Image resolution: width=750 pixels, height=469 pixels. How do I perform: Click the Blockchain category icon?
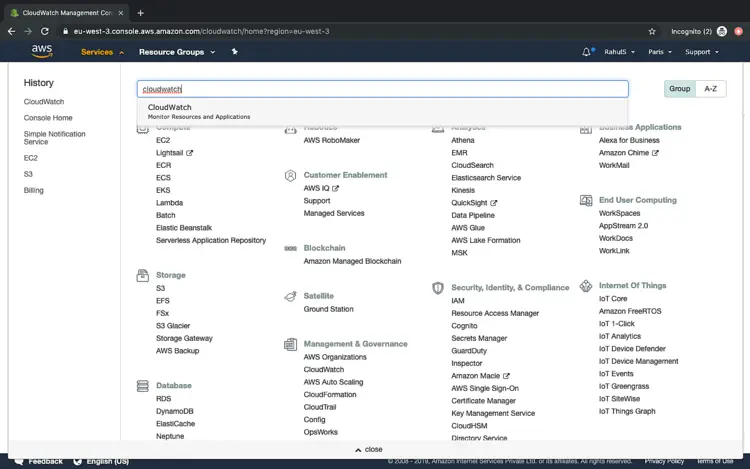(x=290, y=248)
